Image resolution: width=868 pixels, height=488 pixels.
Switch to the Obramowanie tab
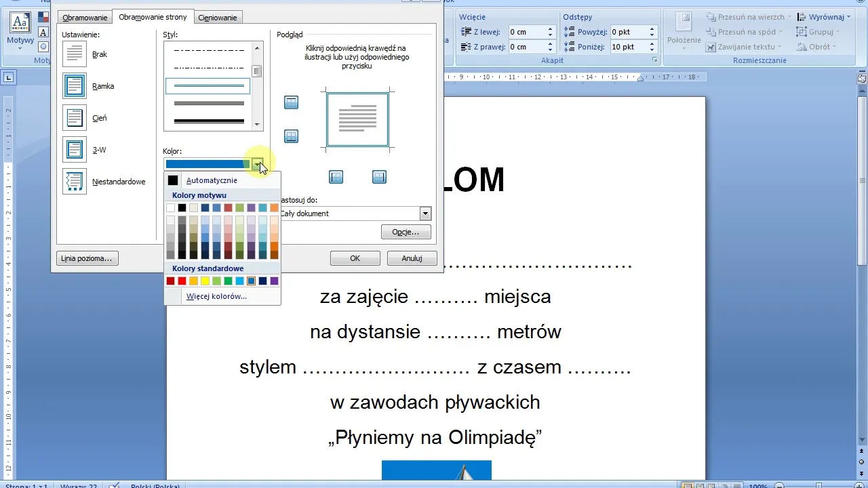(x=85, y=18)
